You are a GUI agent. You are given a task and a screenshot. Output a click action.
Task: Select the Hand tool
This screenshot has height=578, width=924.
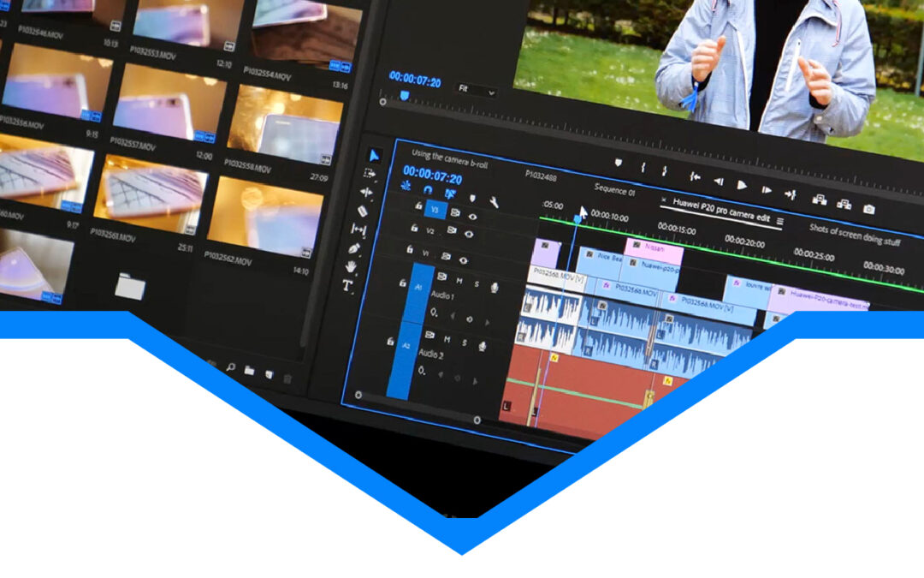click(x=351, y=266)
